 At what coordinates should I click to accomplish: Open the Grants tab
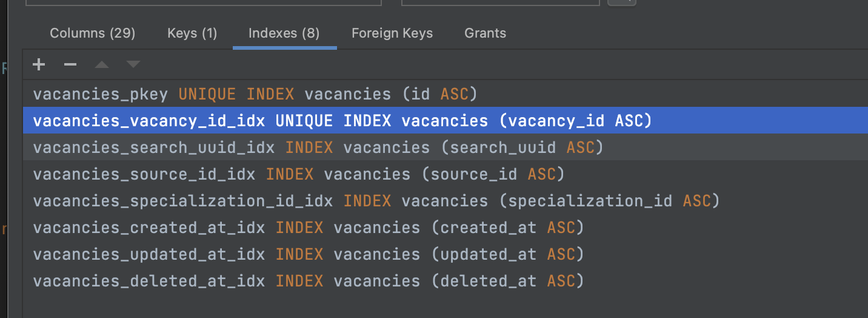485,33
